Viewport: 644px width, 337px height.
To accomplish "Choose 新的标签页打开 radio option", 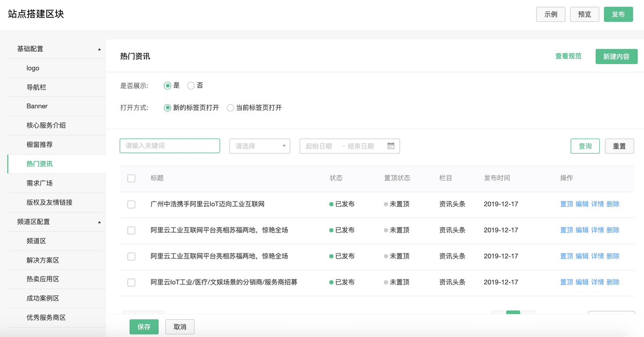I will (167, 108).
